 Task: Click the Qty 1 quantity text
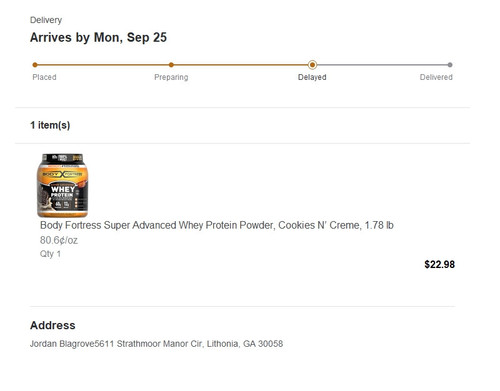(x=50, y=254)
